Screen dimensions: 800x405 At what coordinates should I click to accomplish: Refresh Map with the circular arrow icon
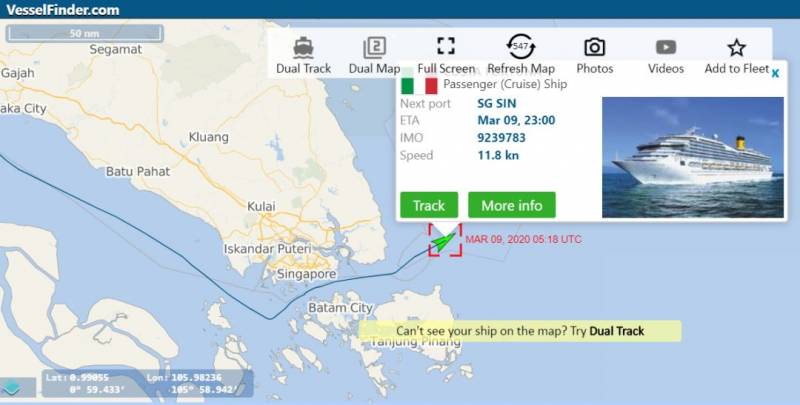tap(521, 46)
